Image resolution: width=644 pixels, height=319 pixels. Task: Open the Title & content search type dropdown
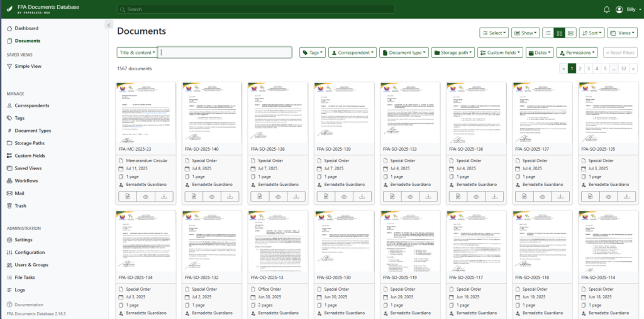coord(136,53)
